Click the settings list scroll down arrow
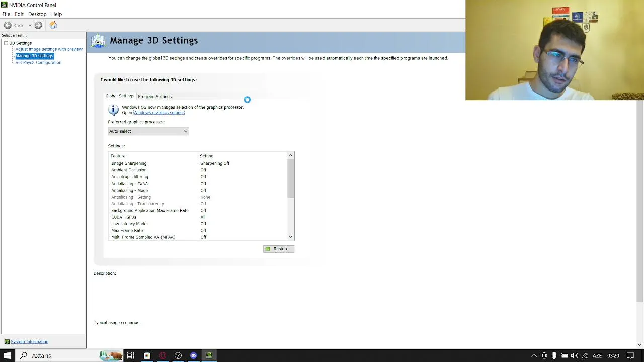 click(x=290, y=237)
